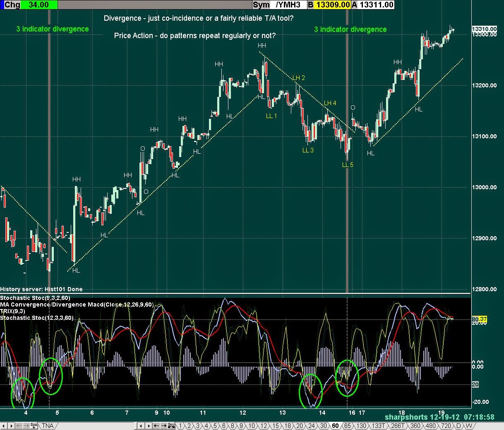Click the bid price 13309.00
Image resolution: width=504 pixels, height=430 pixels.
333,5
